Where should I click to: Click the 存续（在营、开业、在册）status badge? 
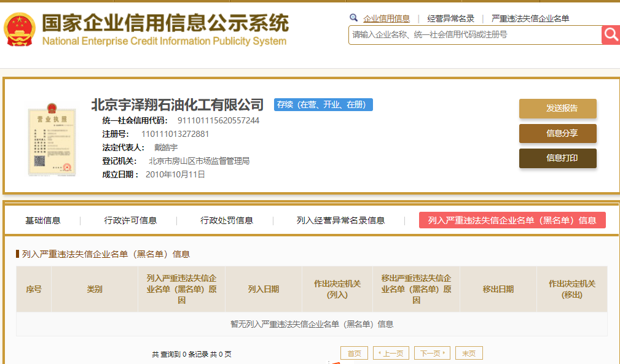pos(323,104)
